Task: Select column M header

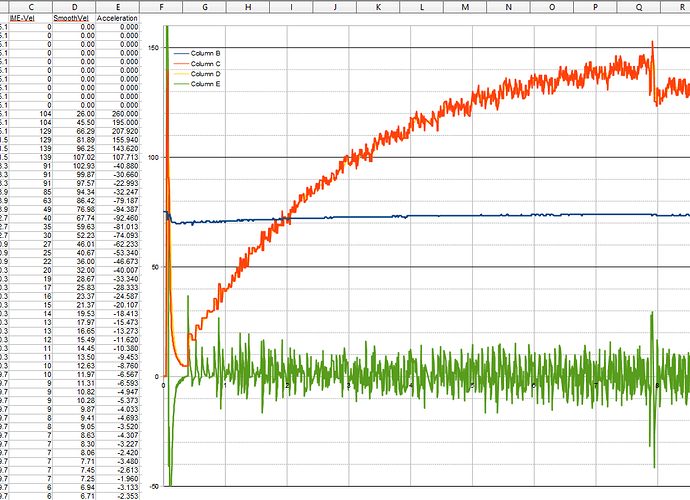Action: [465, 7]
